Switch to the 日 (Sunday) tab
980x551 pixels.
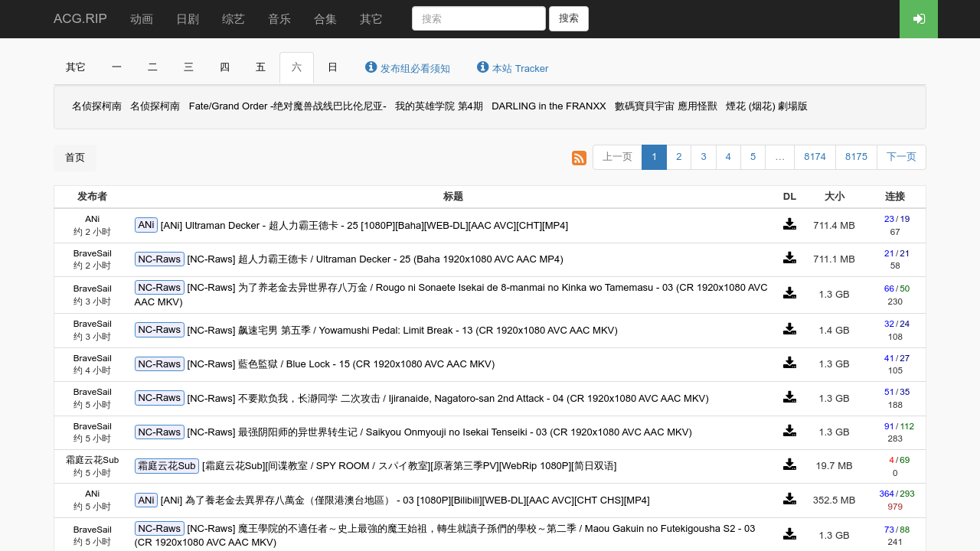click(332, 67)
